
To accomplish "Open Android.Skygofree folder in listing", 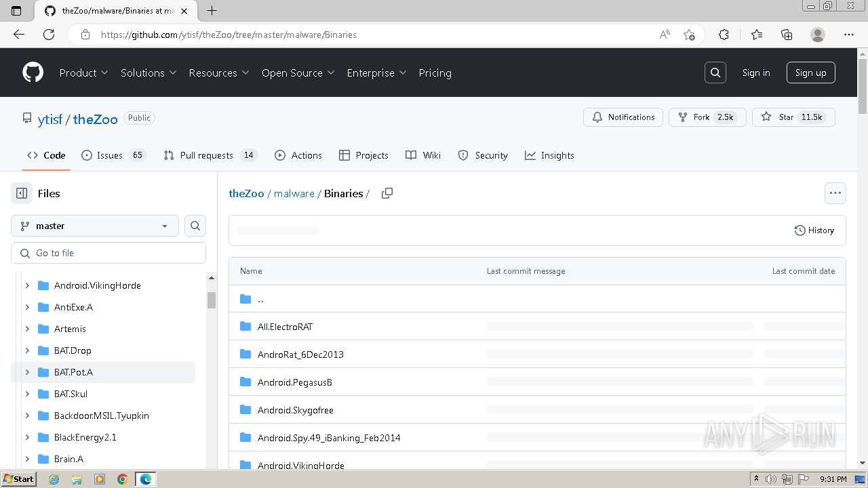I will pos(296,410).
